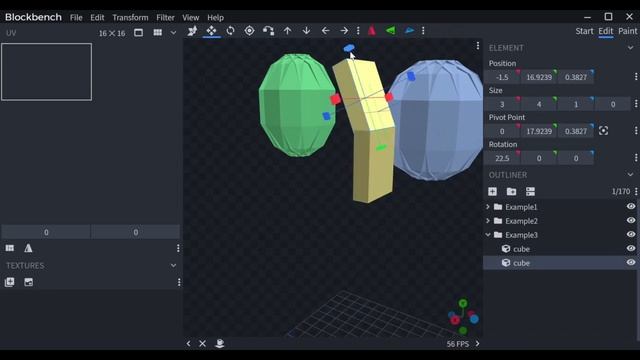Open Position three-dot options menu
The height and width of the screenshot is (360, 640).
pos(636,77)
